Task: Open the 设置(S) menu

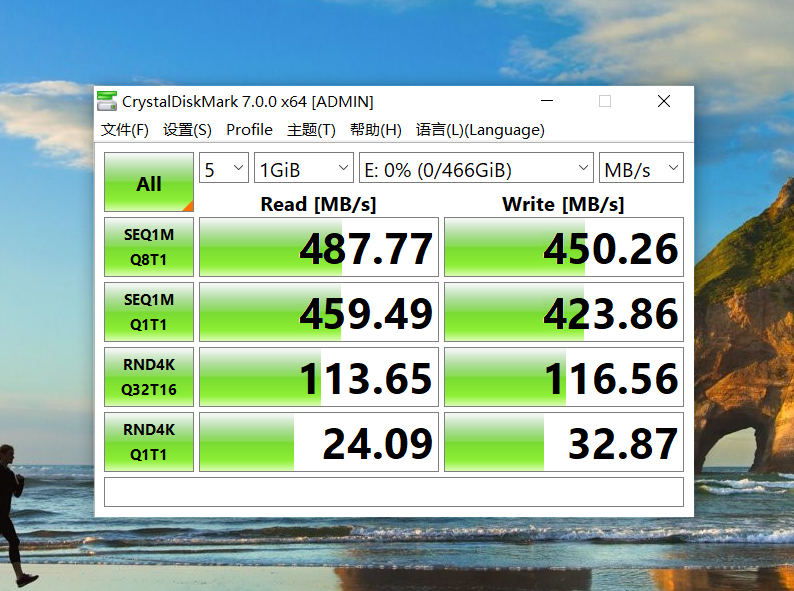Action: 187,130
